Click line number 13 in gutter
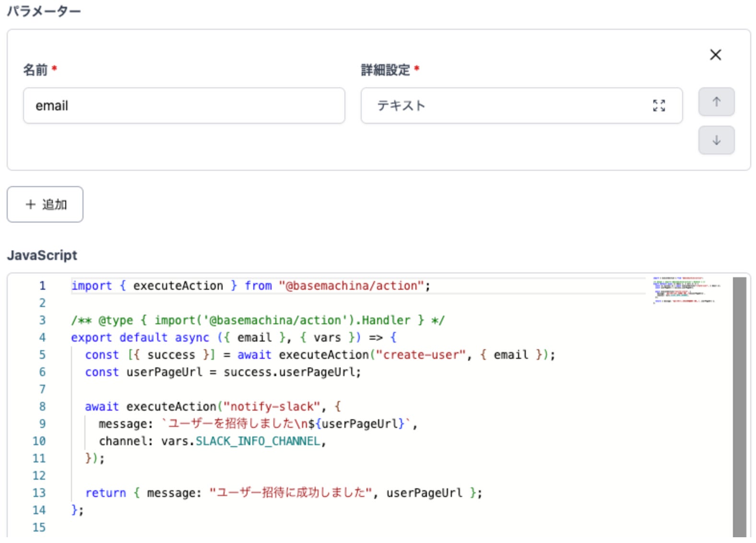Screen dimensions: 756x543 point(39,493)
